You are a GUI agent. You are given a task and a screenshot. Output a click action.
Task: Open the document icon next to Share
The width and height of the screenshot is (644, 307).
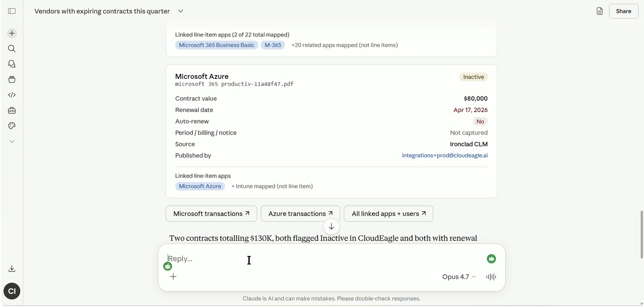pyautogui.click(x=600, y=11)
